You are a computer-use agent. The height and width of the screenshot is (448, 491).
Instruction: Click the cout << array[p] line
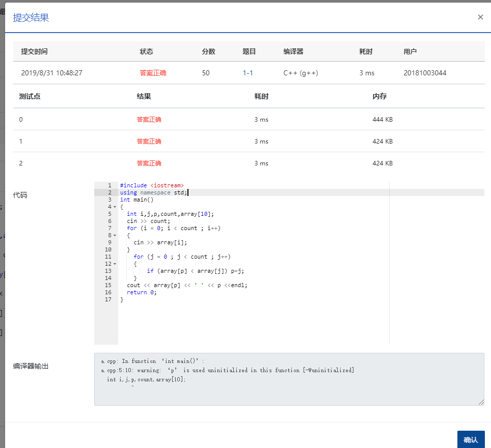(x=187, y=285)
